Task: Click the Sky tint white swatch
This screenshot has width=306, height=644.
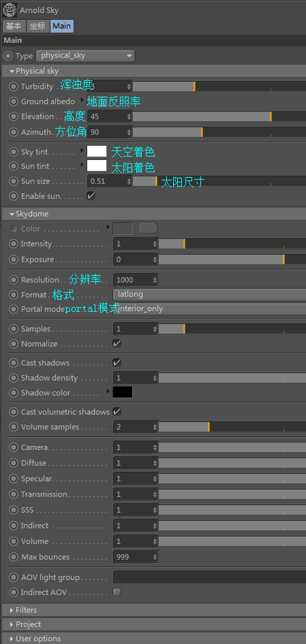Action: click(x=97, y=151)
